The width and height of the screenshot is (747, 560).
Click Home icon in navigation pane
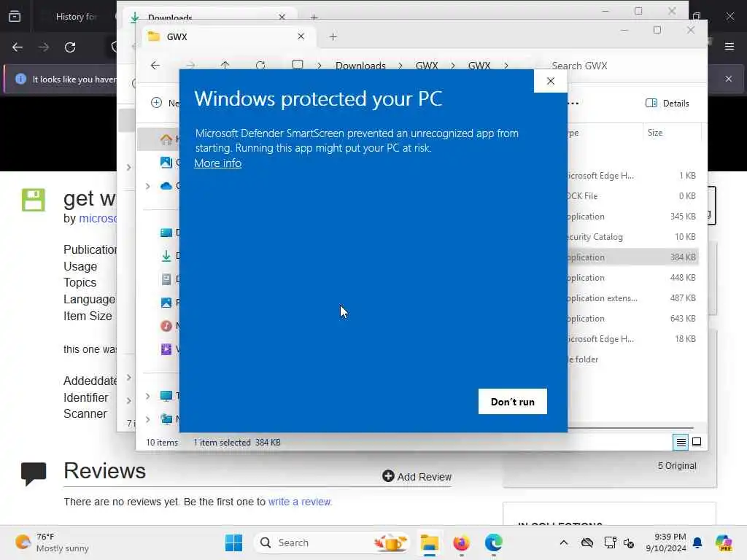coord(166,139)
